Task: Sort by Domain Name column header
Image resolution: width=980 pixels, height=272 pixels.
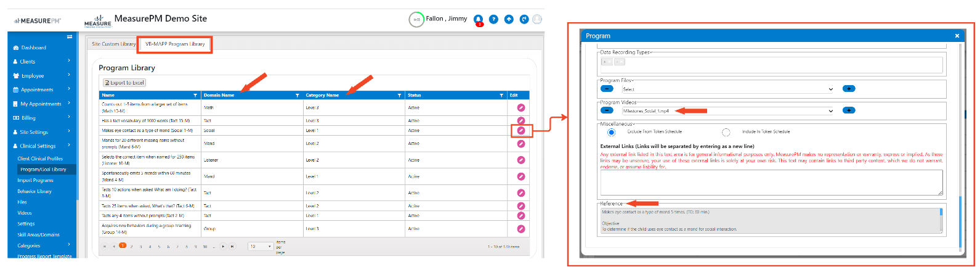Action: click(x=219, y=96)
